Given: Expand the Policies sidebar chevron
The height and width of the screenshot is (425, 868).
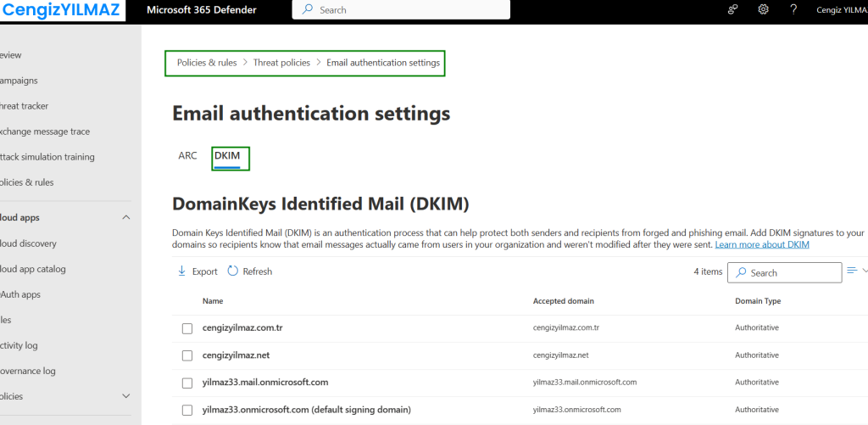Looking at the screenshot, I should [x=126, y=396].
